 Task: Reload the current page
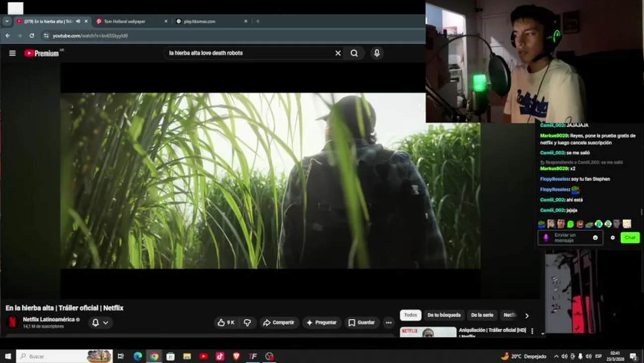click(32, 36)
